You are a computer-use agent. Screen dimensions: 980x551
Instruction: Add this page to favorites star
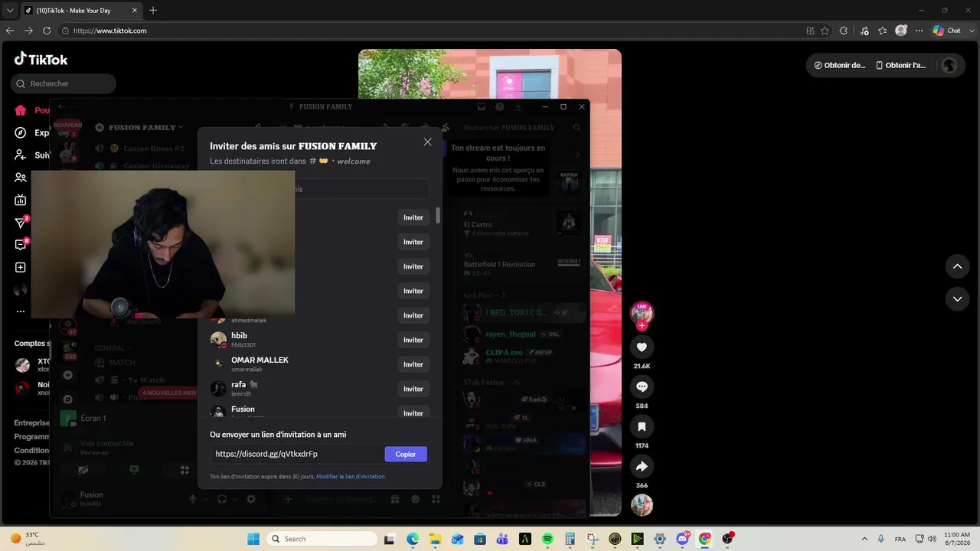click(825, 31)
